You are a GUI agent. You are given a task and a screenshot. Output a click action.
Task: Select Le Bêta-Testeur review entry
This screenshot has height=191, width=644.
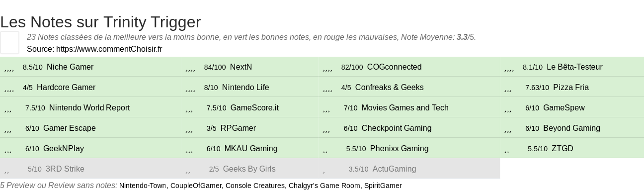tap(574, 67)
